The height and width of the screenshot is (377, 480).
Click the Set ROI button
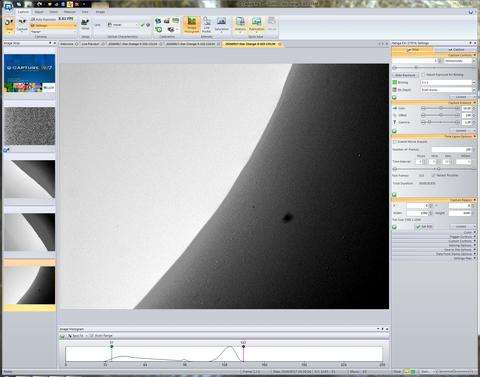(424, 227)
